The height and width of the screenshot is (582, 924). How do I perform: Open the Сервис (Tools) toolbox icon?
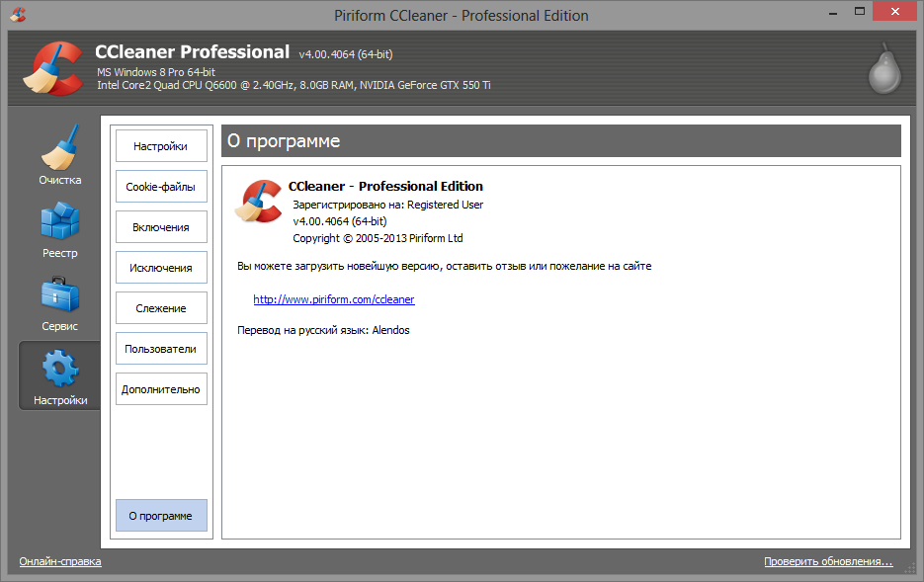[x=59, y=295]
